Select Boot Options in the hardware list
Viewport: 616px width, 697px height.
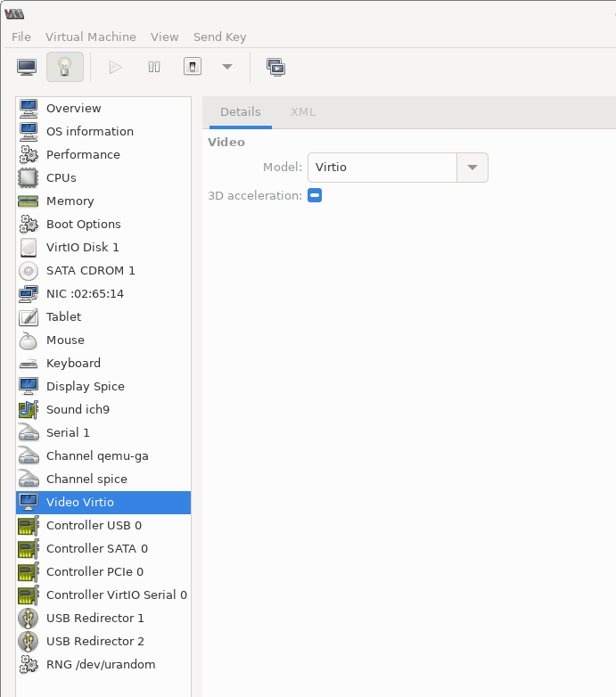point(83,224)
